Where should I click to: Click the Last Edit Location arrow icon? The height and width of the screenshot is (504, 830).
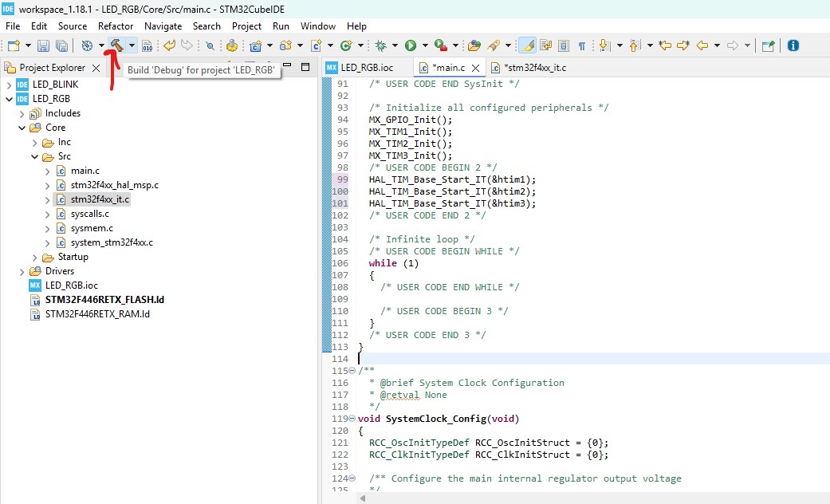coord(665,45)
